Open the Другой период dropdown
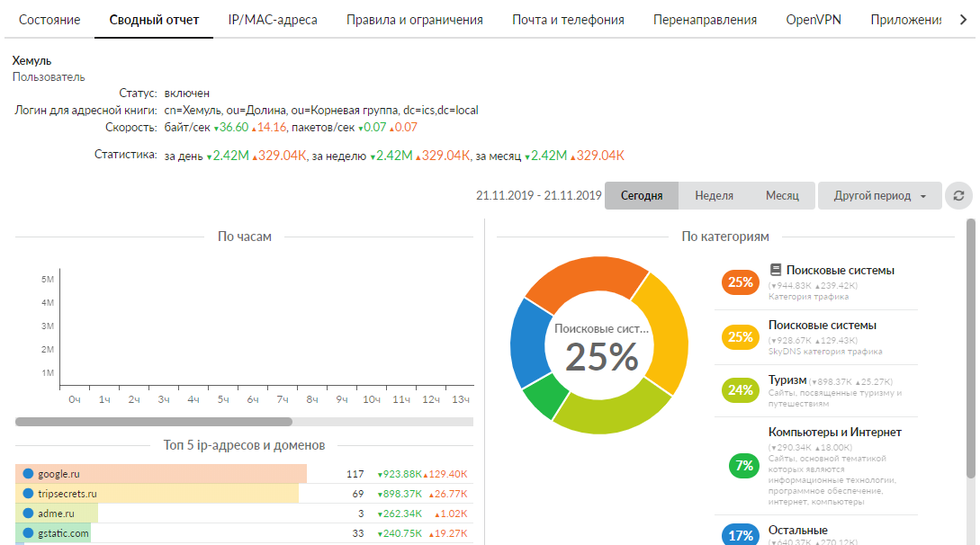 pos(879,196)
